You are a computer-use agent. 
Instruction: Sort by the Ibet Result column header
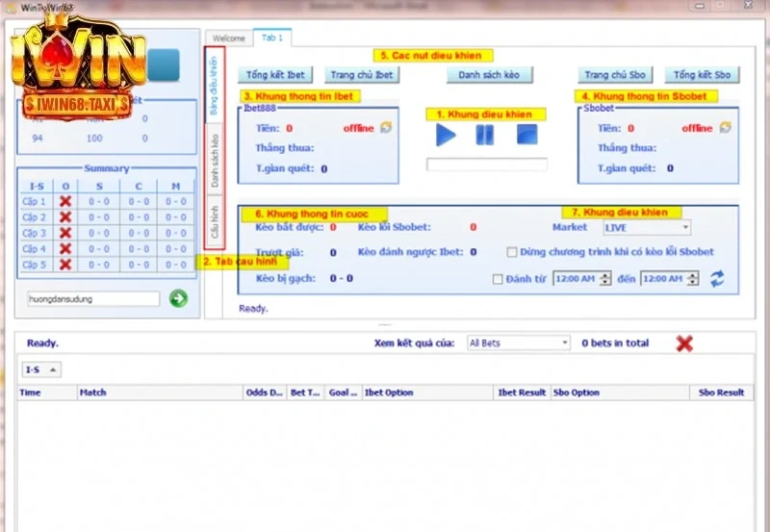pos(522,393)
